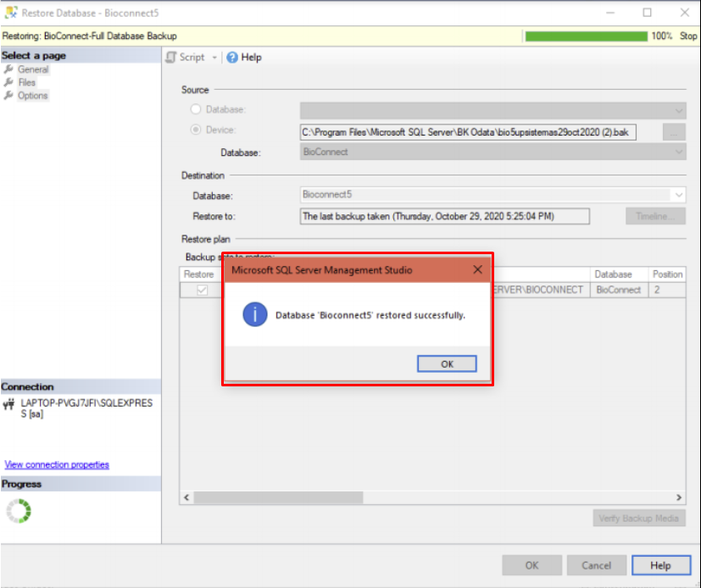Screen dimensions: 701x588
Task: Open View connection properties link
Action: (57, 464)
